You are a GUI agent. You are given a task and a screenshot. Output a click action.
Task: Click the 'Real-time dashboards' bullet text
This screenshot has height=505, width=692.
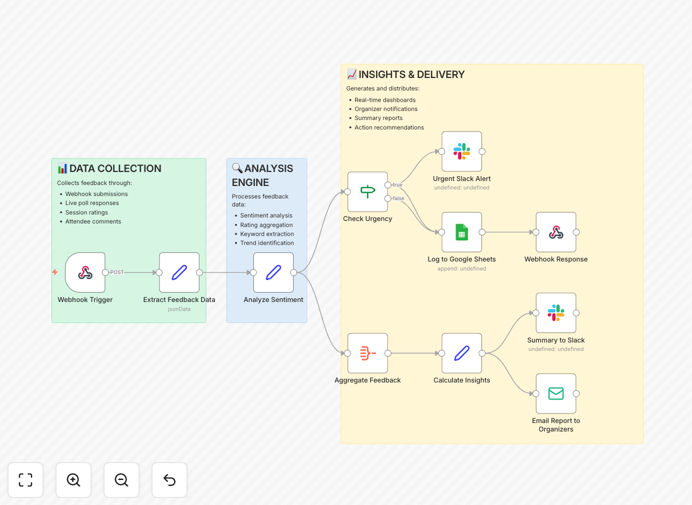[x=385, y=100]
